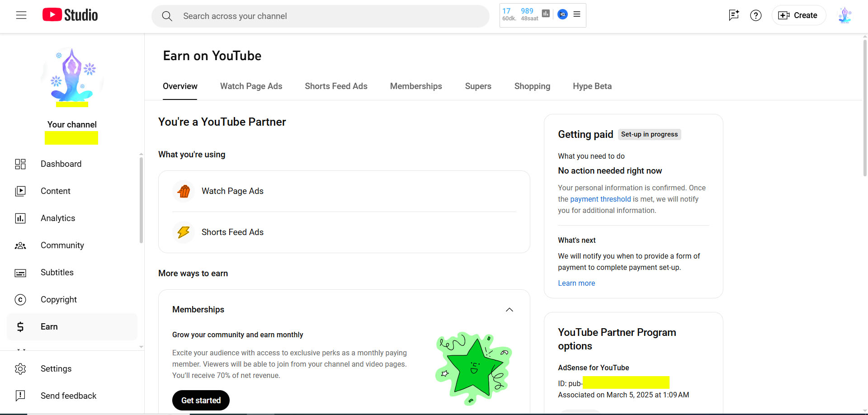Click the sidebar scrollbar up arrow
This screenshot has width=868, height=415.
pos(141,154)
